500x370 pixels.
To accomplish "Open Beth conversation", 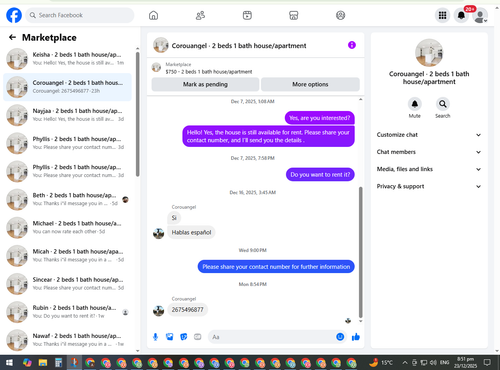I will (x=68, y=199).
